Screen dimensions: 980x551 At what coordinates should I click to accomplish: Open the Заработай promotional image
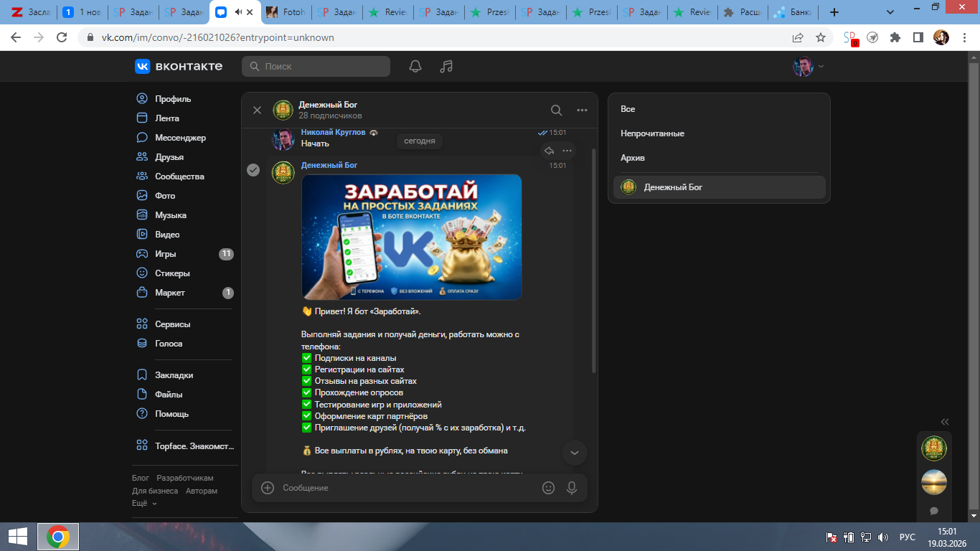tap(411, 237)
